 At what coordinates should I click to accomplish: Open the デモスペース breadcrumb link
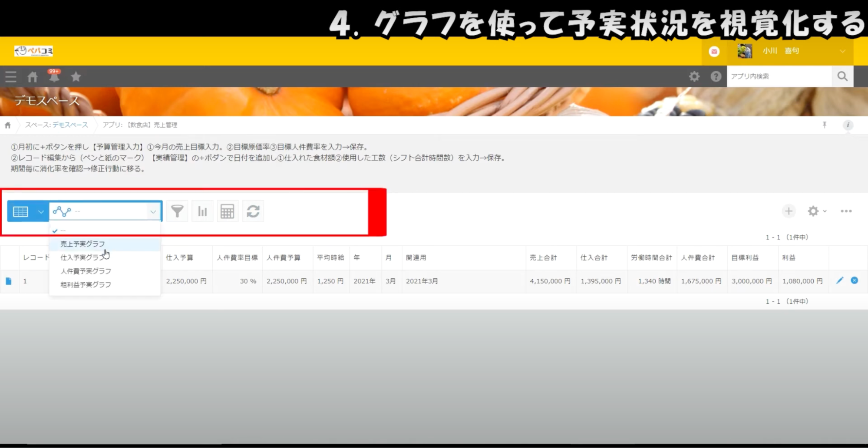pos(70,125)
